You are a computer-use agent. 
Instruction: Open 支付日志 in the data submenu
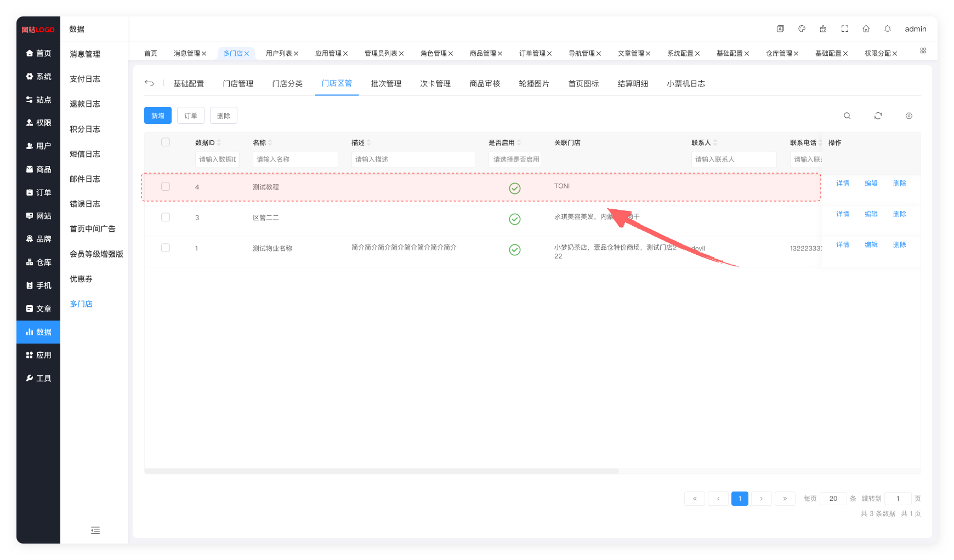[x=85, y=79]
